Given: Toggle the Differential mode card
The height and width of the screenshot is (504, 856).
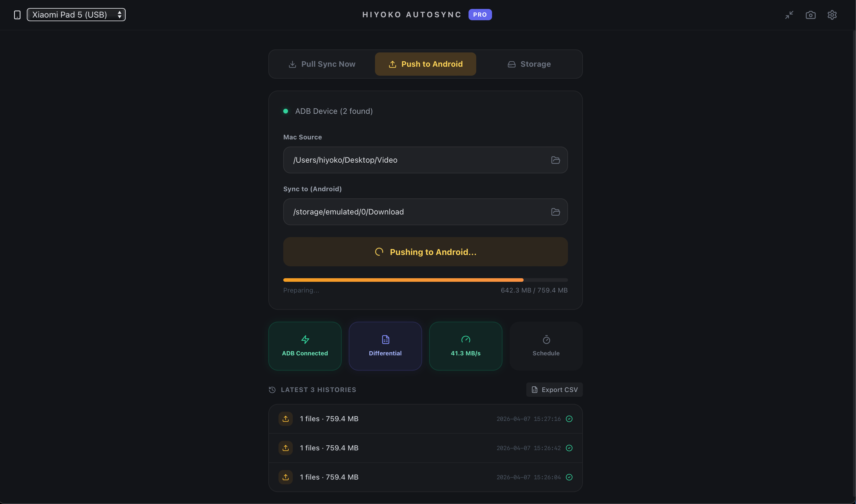Looking at the screenshot, I should click(385, 346).
